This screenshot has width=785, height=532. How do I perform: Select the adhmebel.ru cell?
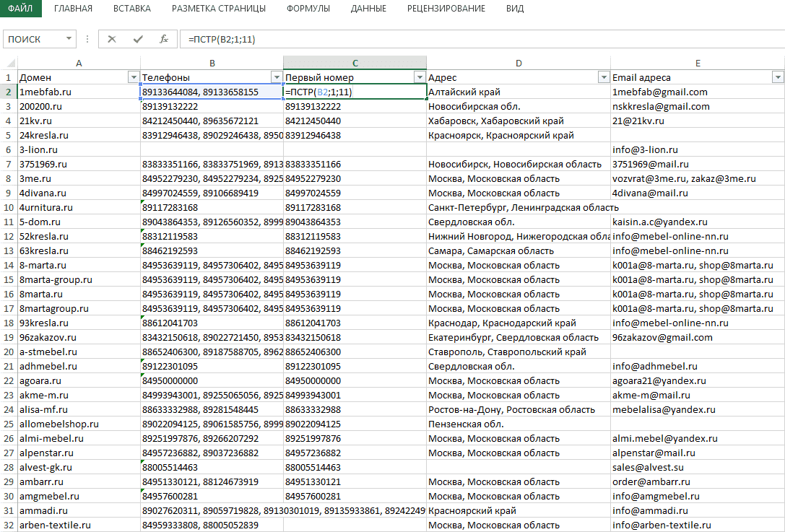pyautogui.click(x=79, y=367)
